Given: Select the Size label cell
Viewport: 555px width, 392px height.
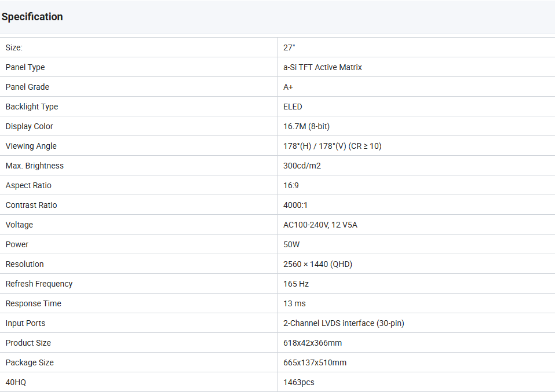Looking at the screenshot, I should pyautogui.click(x=14, y=47).
